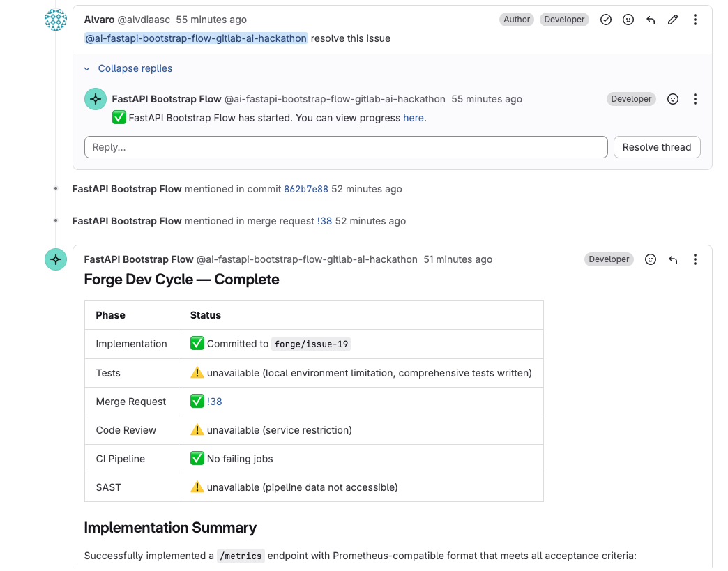Open commit 862b7e88 link

tap(306, 189)
